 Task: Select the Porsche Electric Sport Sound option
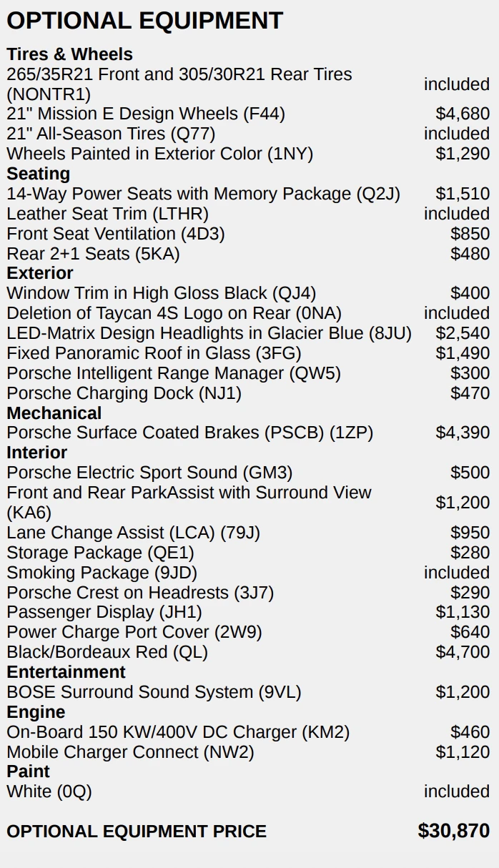tap(149, 473)
